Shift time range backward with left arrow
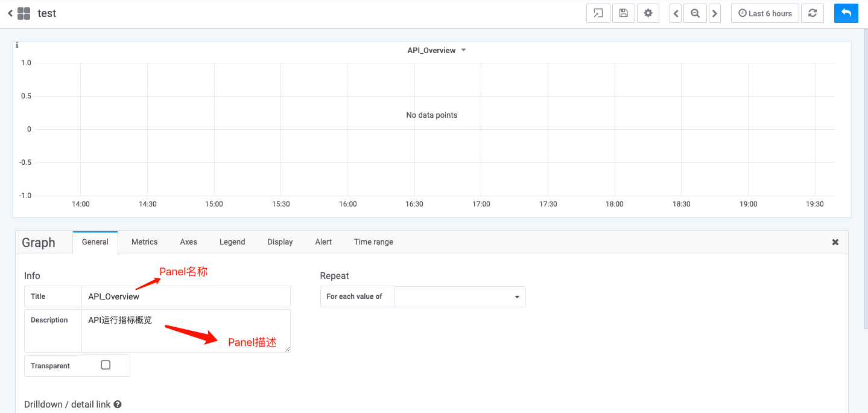This screenshot has height=413, width=868. 676,13
